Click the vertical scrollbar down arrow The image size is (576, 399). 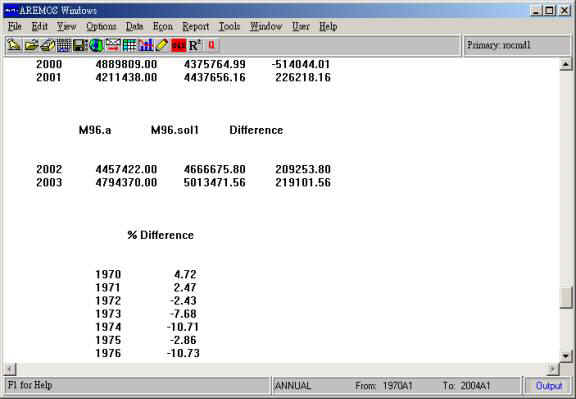pos(565,355)
